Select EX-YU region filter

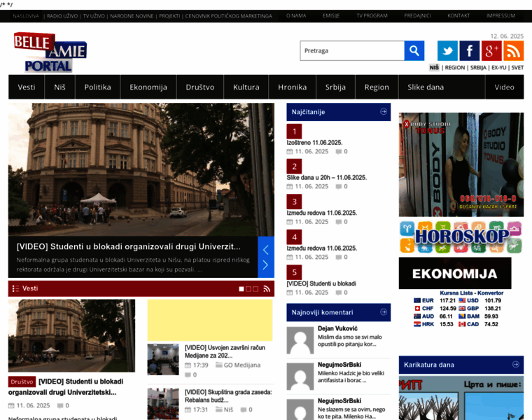click(498, 67)
